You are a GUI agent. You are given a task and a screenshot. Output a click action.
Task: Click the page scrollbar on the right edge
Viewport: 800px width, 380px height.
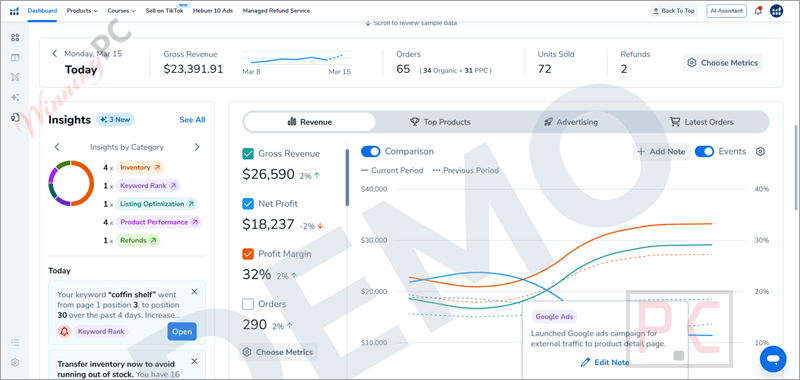795,168
